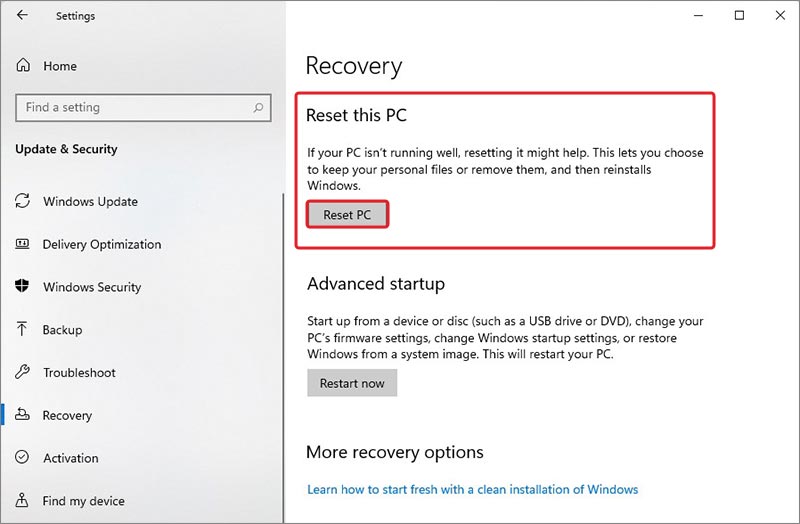Open the Activation page
The image size is (800, 524).
pos(70,458)
